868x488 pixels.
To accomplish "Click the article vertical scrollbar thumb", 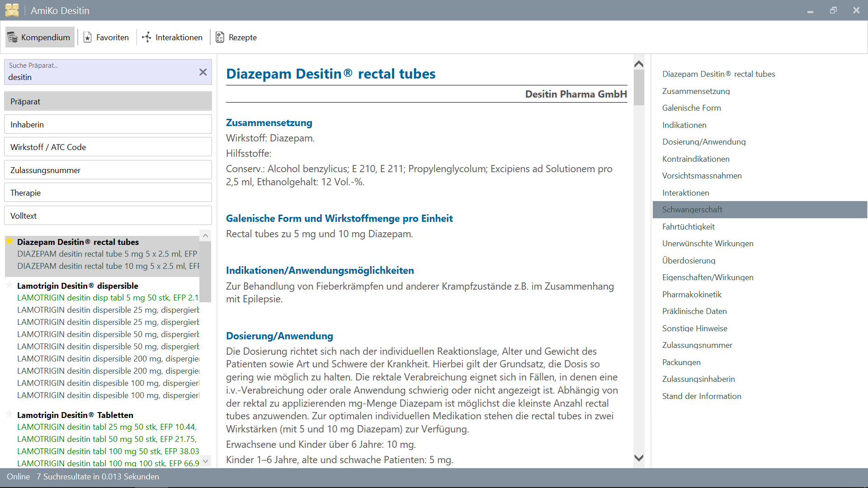I will [x=638, y=88].
